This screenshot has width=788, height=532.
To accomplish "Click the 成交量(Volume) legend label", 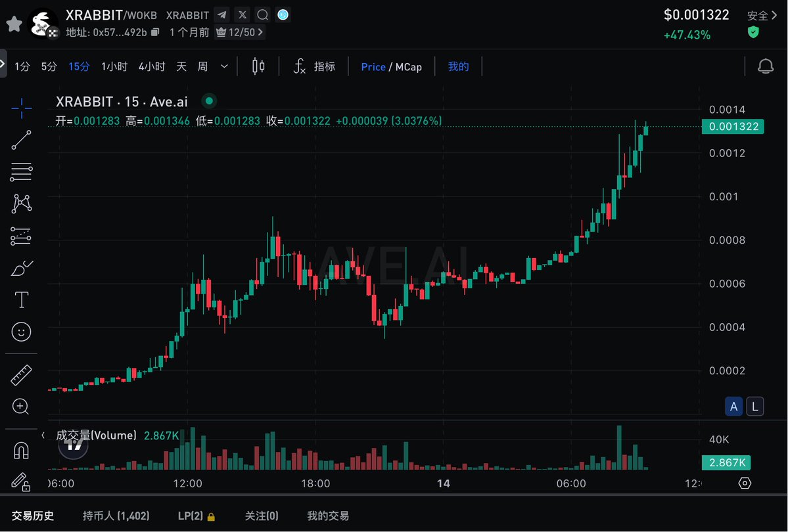I will click(x=96, y=435).
